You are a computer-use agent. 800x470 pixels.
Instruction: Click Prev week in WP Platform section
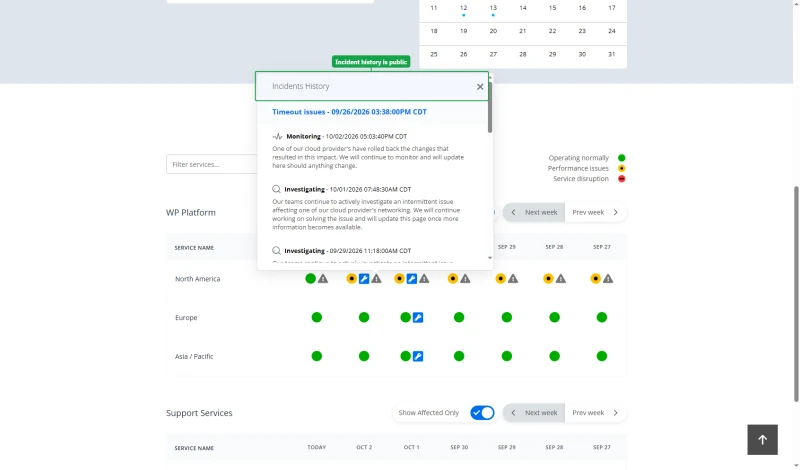pos(595,212)
